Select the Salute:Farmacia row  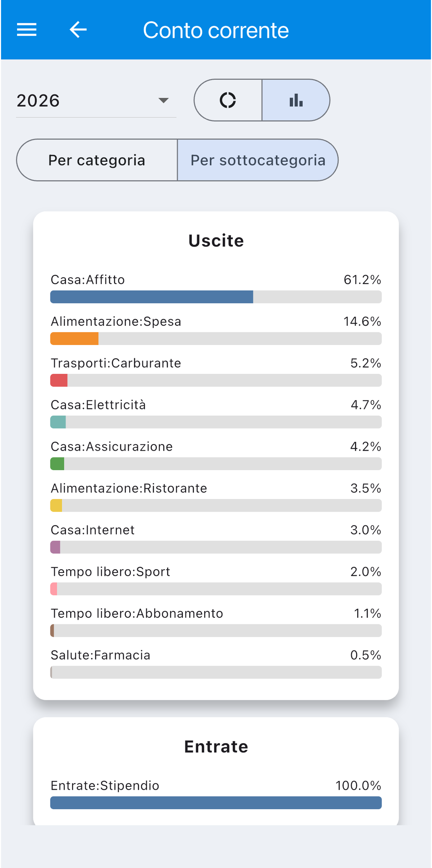(x=216, y=663)
